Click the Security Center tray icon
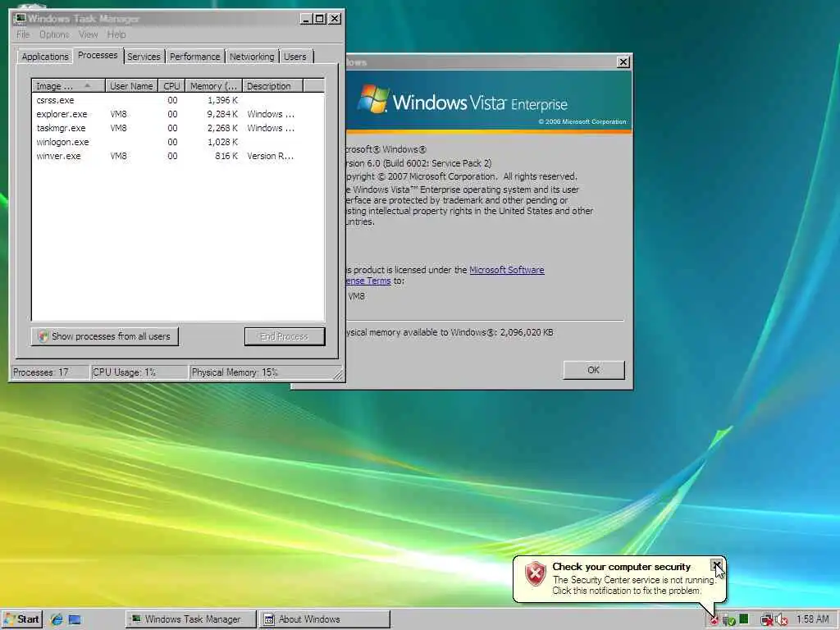Image resolution: width=840 pixels, height=630 pixels. coord(714,620)
